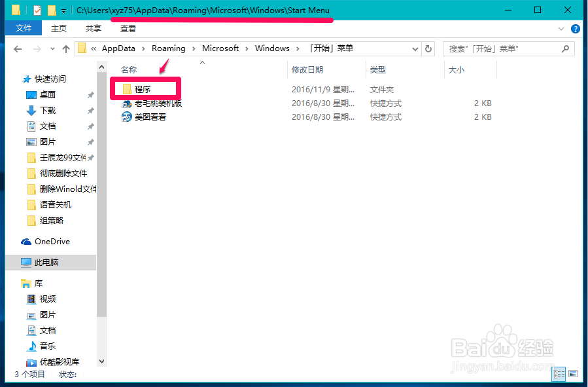This screenshot has width=588, height=387.
Task: Switch to the 查看 ribbon tab
Action: point(127,28)
